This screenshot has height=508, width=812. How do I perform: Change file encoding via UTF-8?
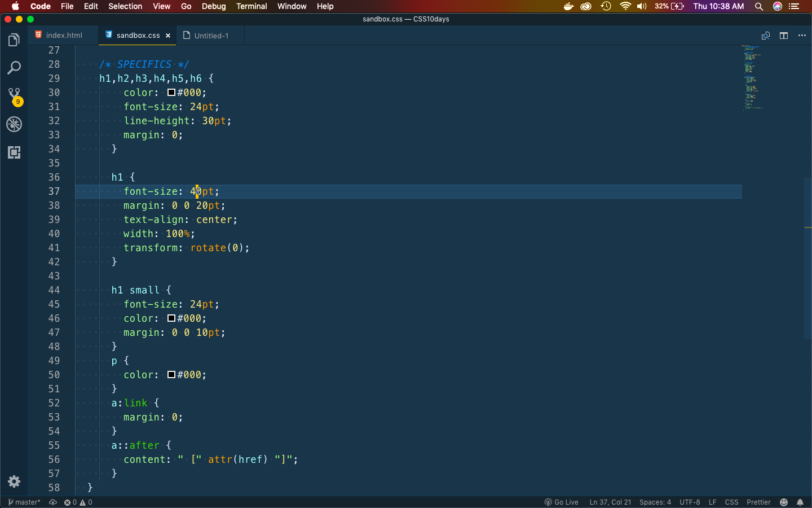pyautogui.click(x=690, y=502)
